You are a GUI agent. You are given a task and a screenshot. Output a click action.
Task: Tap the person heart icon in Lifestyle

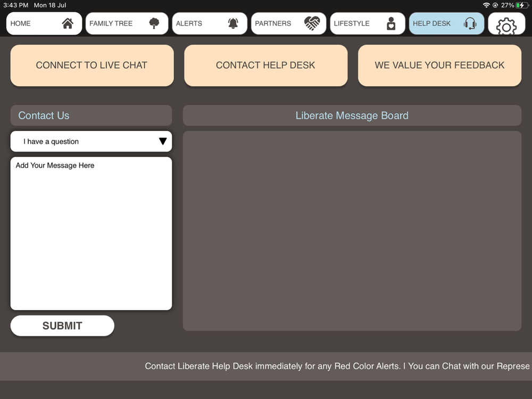tap(391, 23)
